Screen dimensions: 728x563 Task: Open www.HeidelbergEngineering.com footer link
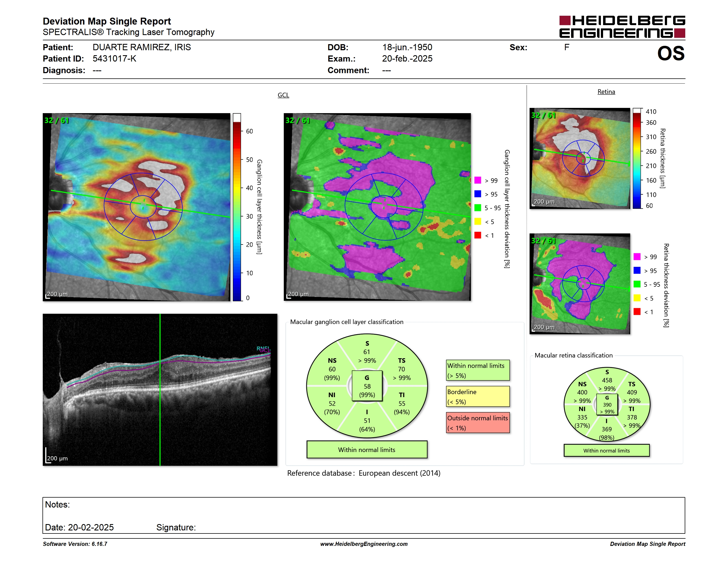[364, 544]
